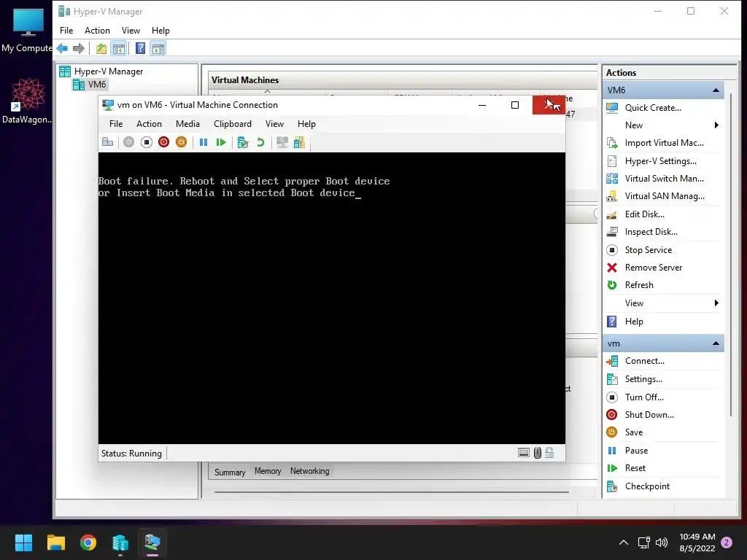Open Quick Create in Actions pane
Viewport: 747px width, 560px height.
(x=653, y=108)
